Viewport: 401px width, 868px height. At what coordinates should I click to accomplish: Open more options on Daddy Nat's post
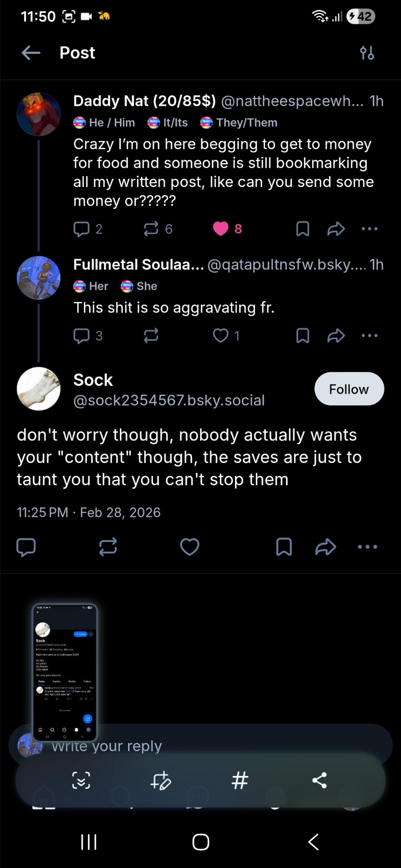coord(369,229)
